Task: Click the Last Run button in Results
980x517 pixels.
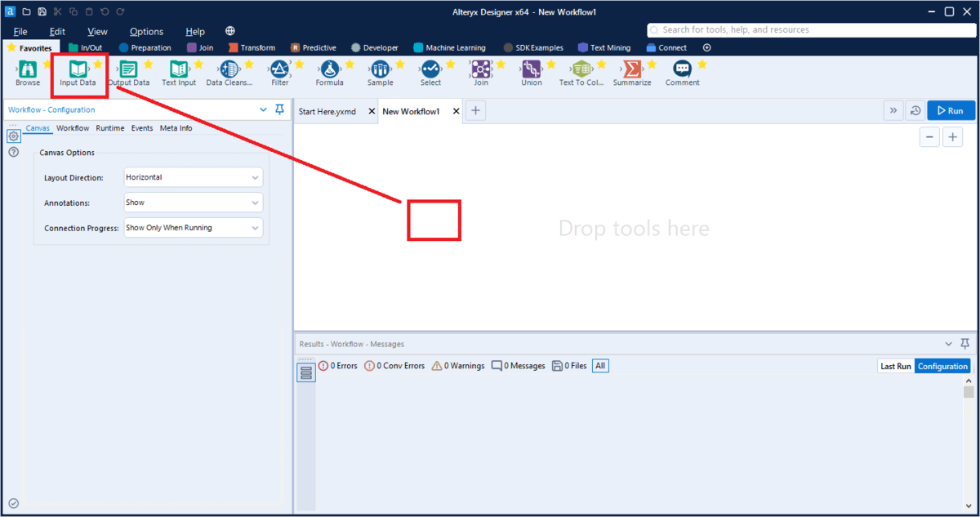Action: pos(896,366)
